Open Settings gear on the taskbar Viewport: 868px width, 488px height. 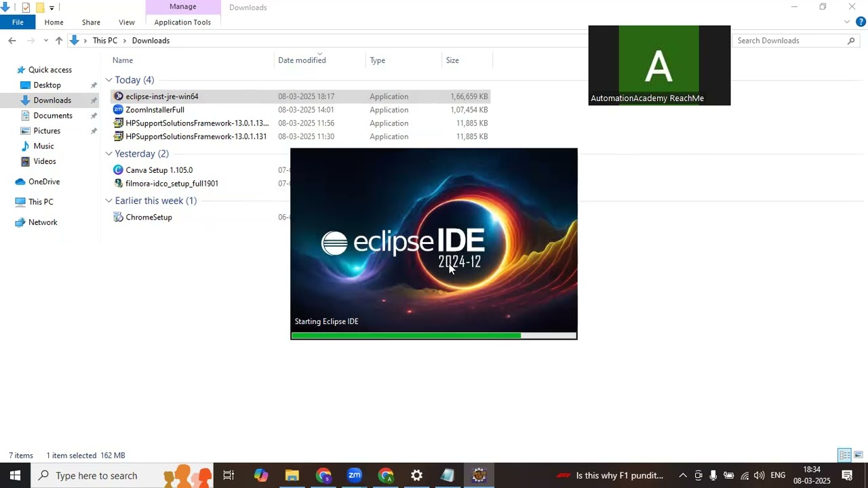tap(416, 475)
